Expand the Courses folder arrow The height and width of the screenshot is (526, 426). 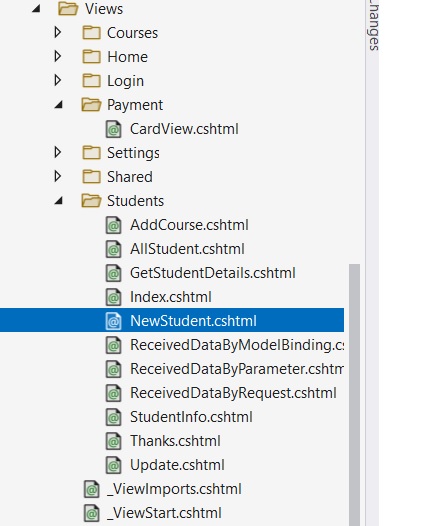pyautogui.click(x=58, y=32)
